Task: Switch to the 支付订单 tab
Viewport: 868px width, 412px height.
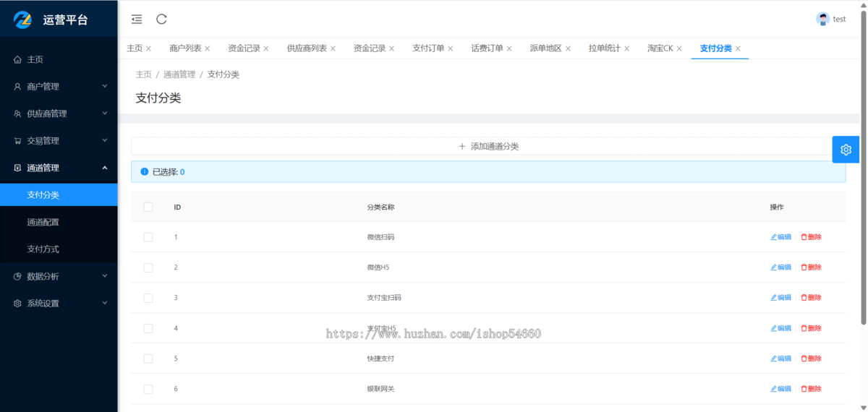Action: [428, 48]
